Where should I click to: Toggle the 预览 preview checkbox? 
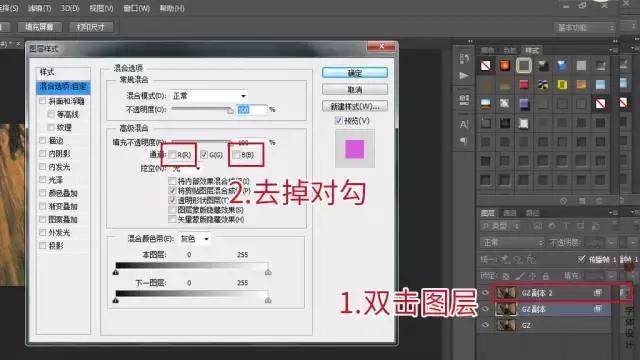click(x=338, y=120)
